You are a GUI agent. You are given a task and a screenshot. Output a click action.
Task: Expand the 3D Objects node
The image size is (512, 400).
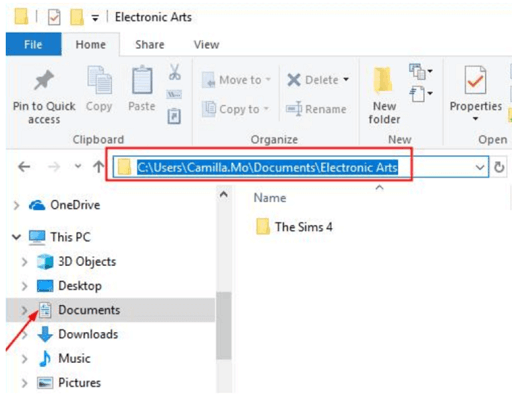click(x=24, y=262)
